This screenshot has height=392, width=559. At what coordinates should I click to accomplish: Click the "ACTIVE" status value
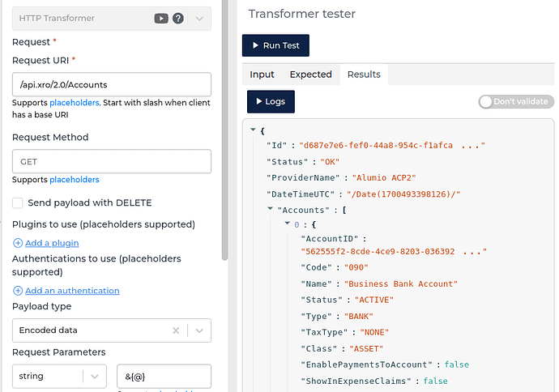click(374, 300)
